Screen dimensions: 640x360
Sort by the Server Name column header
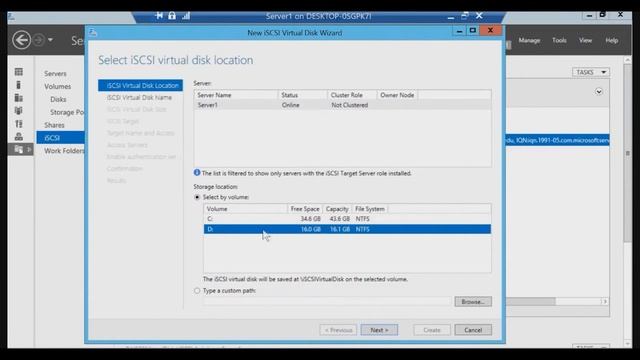(236, 95)
